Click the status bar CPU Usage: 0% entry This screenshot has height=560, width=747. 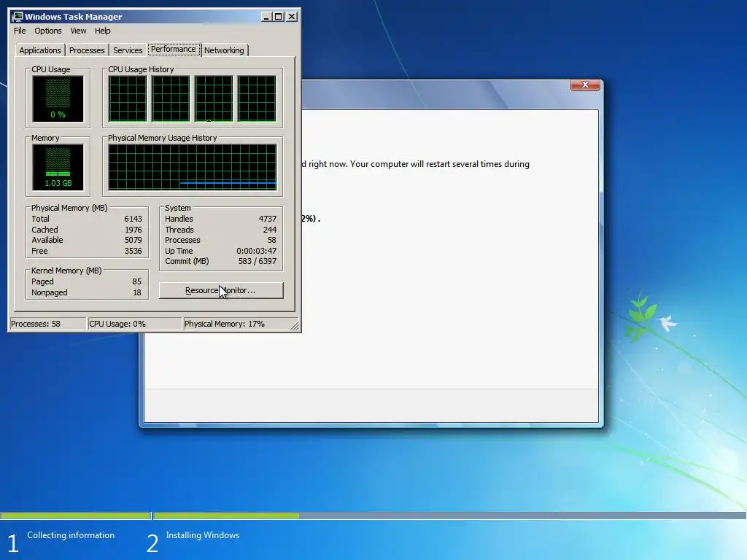(x=135, y=324)
